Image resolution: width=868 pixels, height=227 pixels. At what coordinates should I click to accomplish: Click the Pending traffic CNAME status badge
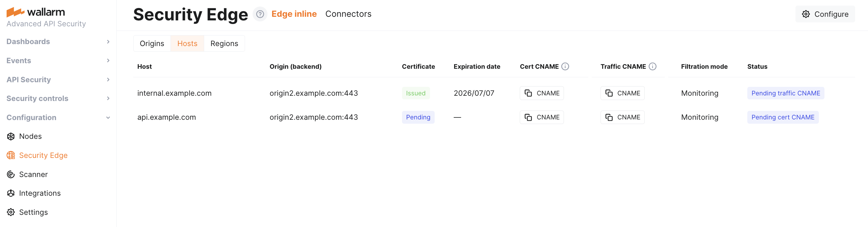pyautogui.click(x=786, y=93)
